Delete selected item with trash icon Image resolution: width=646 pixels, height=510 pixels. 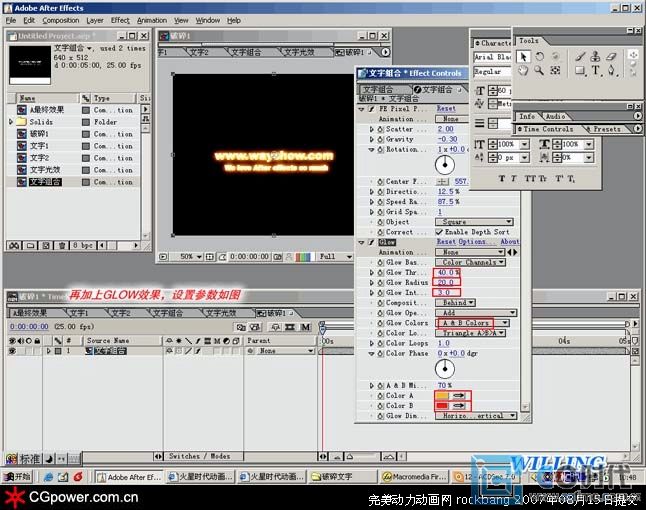[62, 246]
